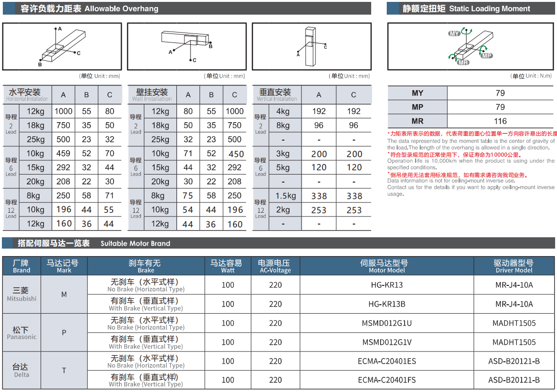Screen dimensions: 557x392
Task: Click the Suitable Motor Brand section header
Action: 94,243
